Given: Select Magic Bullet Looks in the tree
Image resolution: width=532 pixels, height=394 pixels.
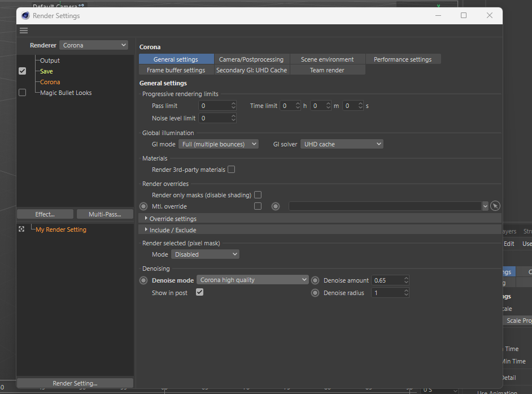Looking at the screenshot, I should point(66,93).
